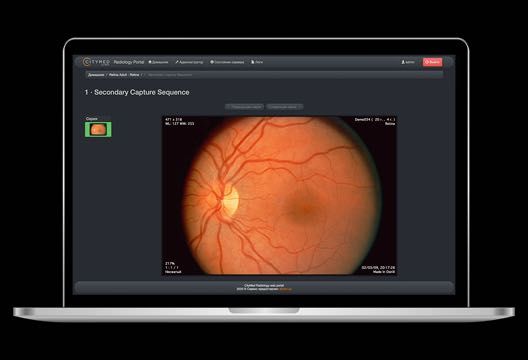
Task: Open the home menu item beside Radiology Portal
Action: [158, 62]
